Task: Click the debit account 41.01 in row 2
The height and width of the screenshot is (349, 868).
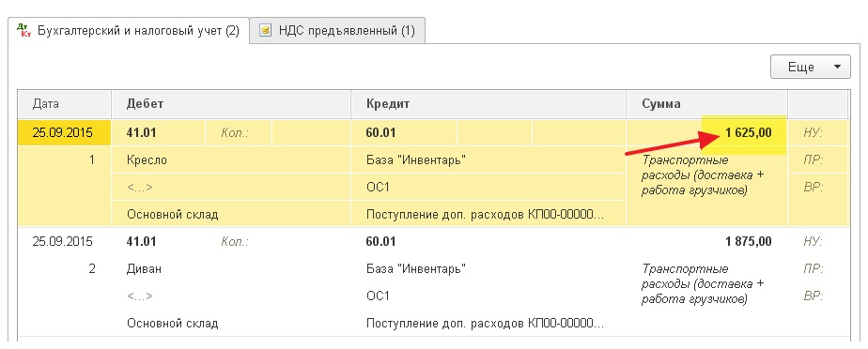Action: pos(142,242)
